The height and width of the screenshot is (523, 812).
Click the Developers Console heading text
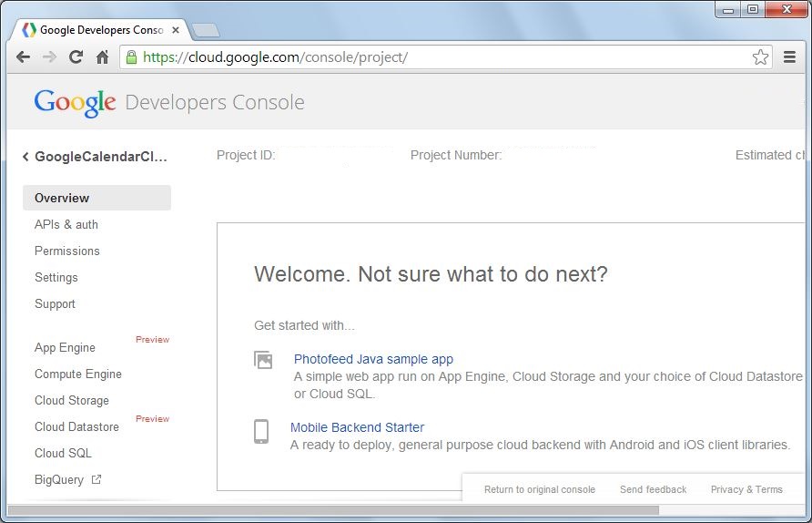coord(215,103)
